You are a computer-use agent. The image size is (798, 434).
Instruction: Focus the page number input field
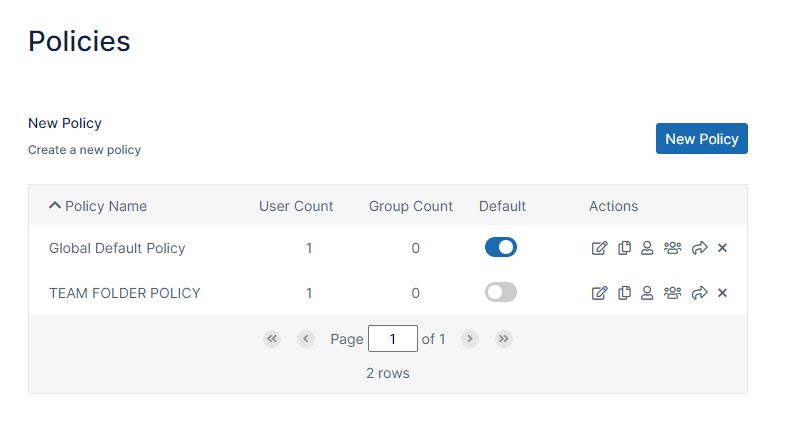pyautogui.click(x=392, y=339)
